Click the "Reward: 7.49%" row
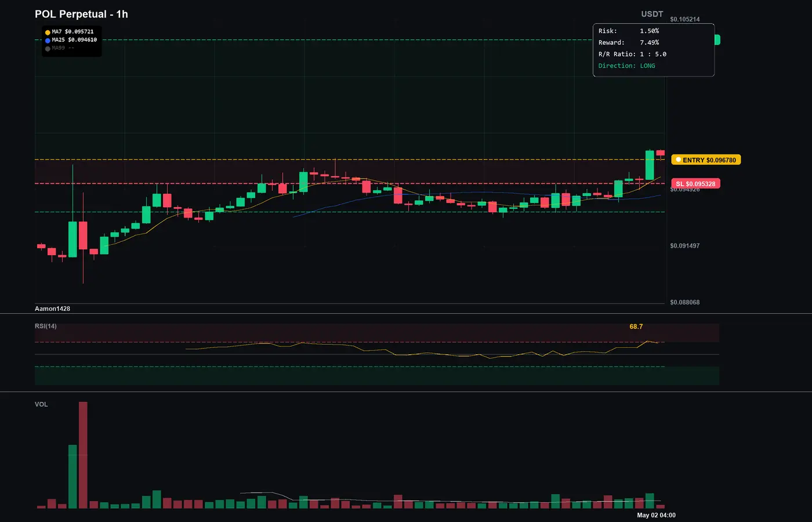Image resolution: width=812 pixels, height=522 pixels. (629, 42)
